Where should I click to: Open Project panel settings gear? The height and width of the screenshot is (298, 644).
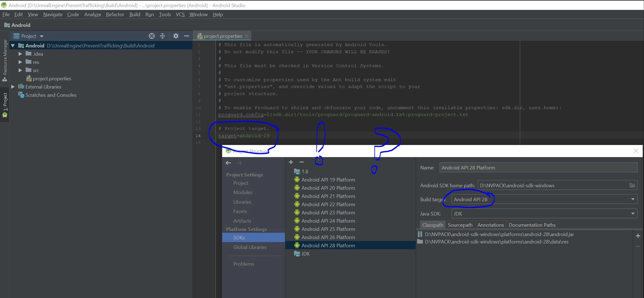(176, 36)
